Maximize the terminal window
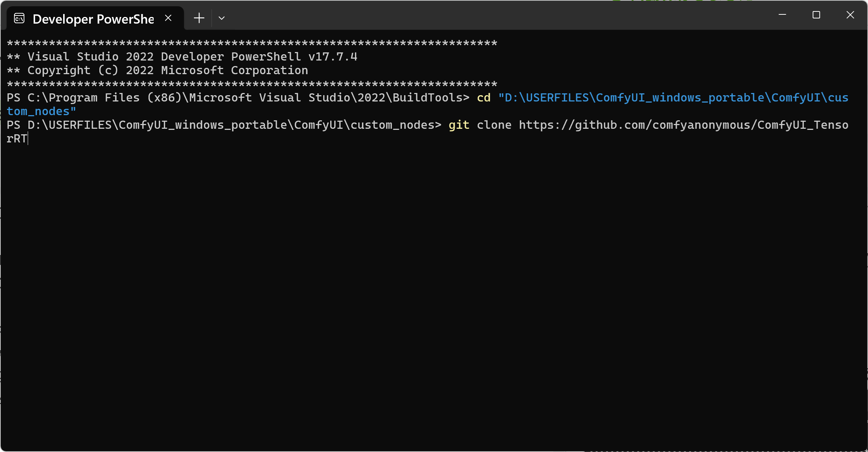 (x=816, y=15)
